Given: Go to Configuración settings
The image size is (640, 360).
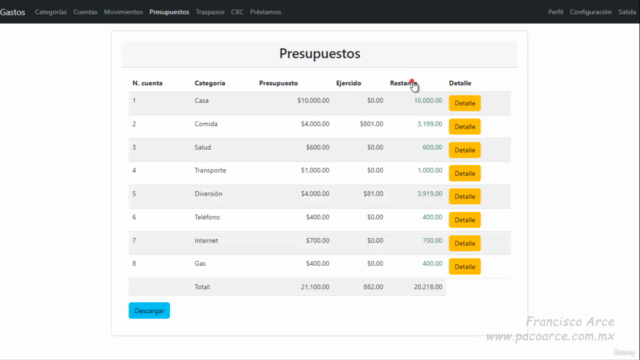Looking at the screenshot, I should (x=591, y=12).
